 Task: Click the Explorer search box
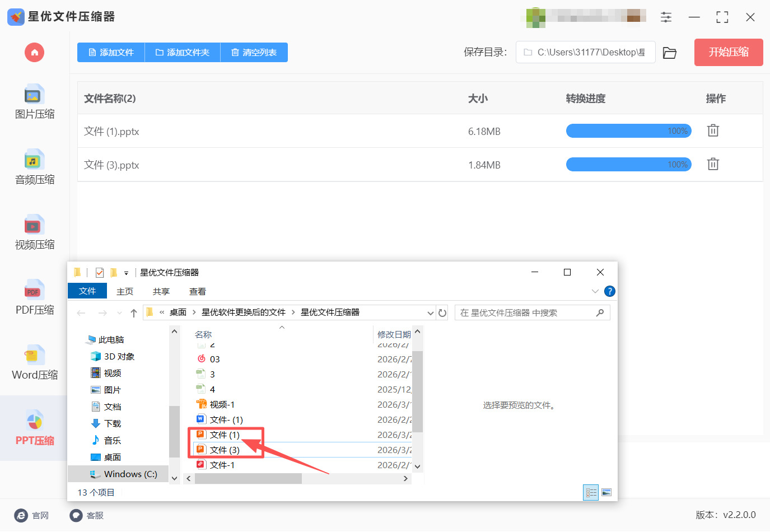[x=526, y=313]
